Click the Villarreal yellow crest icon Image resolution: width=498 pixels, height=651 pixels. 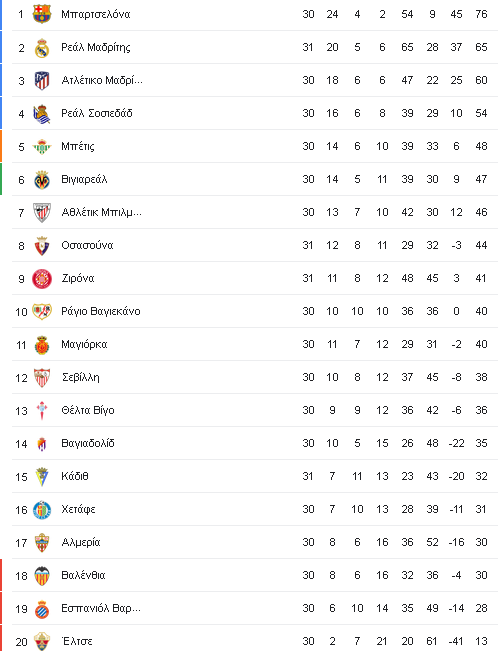pos(42,179)
